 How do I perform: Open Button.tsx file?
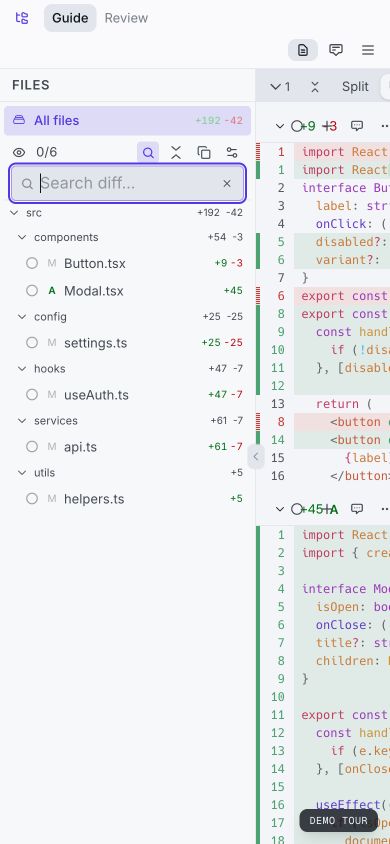click(x=95, y=264)
